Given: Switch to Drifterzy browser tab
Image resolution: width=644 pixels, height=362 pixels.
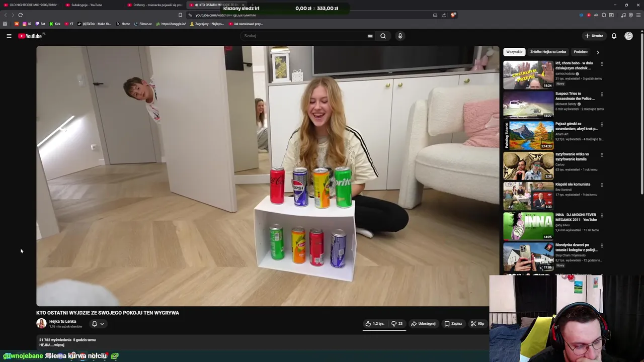Looking at the screenshot, I should click(155, 5).
